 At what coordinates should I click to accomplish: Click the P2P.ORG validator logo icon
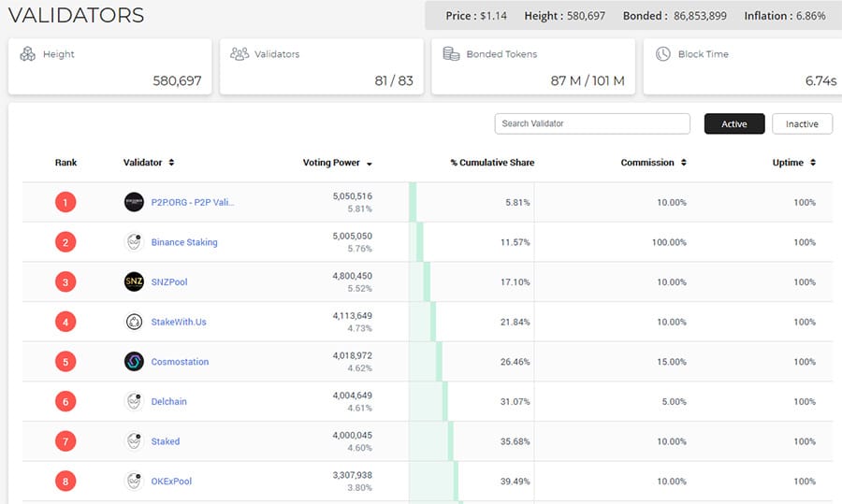[134, 202]
